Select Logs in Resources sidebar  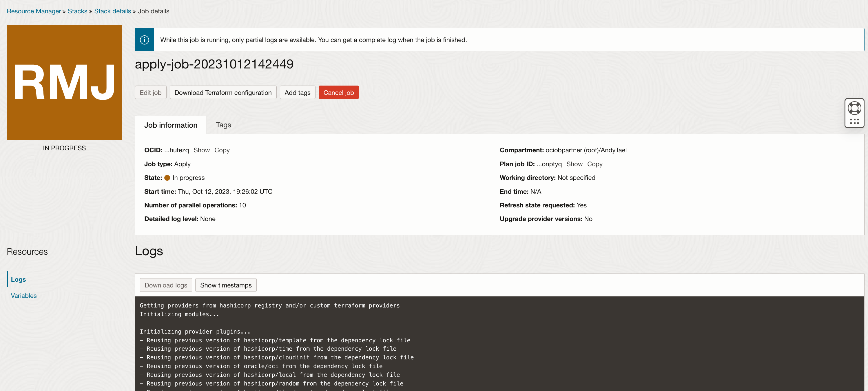(x=18, y=279)
